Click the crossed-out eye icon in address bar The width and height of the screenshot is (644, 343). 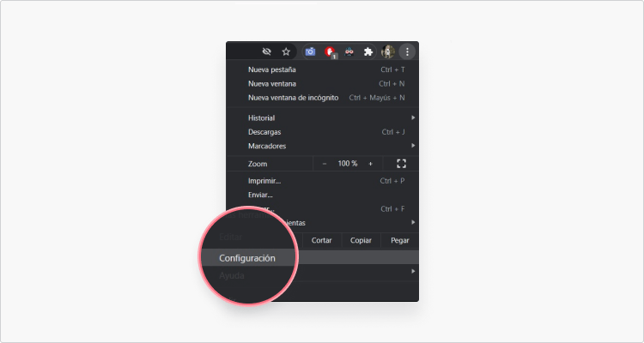tap(266, 51)
